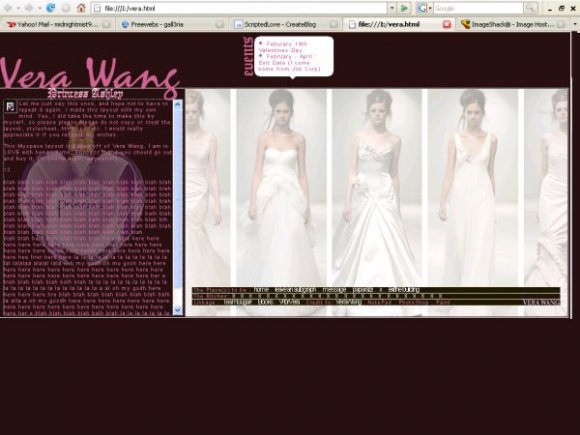Click the ruched satin gown model photo

click(377, 202)
